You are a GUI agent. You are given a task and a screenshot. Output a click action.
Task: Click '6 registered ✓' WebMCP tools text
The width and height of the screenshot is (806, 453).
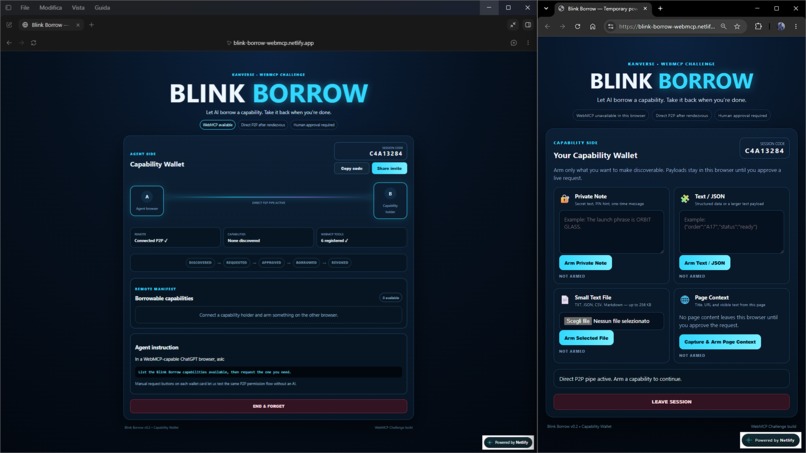(334, 240)
